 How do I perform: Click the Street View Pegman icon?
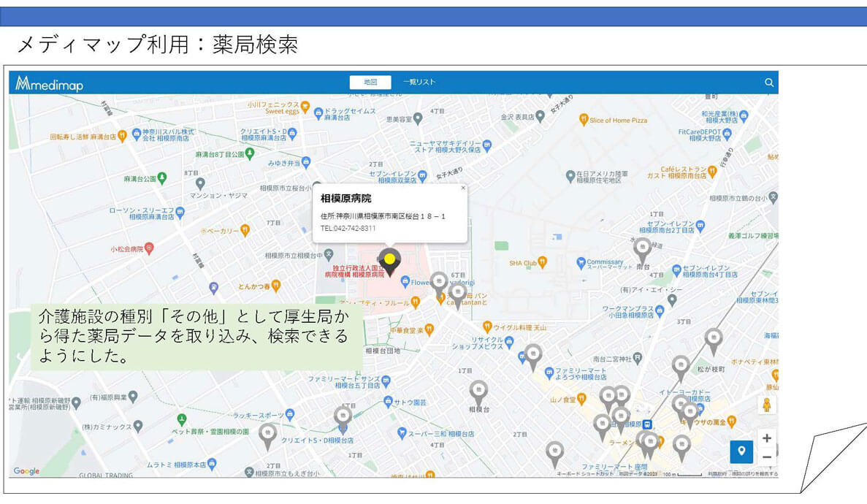pos(766,405)
